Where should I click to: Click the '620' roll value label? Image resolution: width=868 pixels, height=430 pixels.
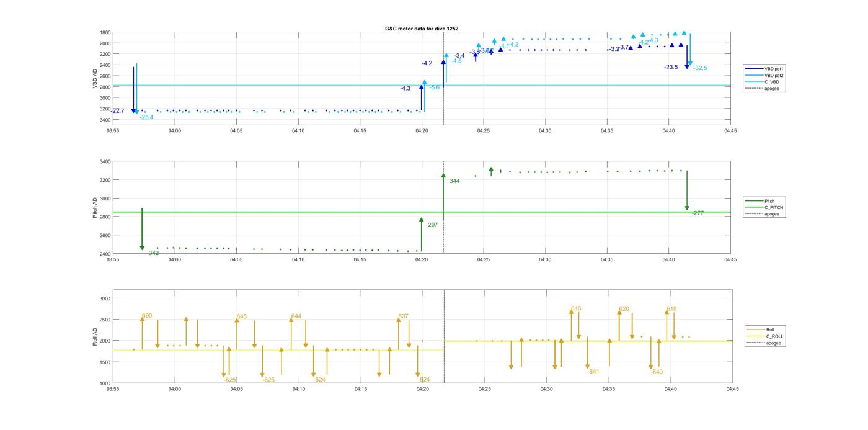point(624,309)
